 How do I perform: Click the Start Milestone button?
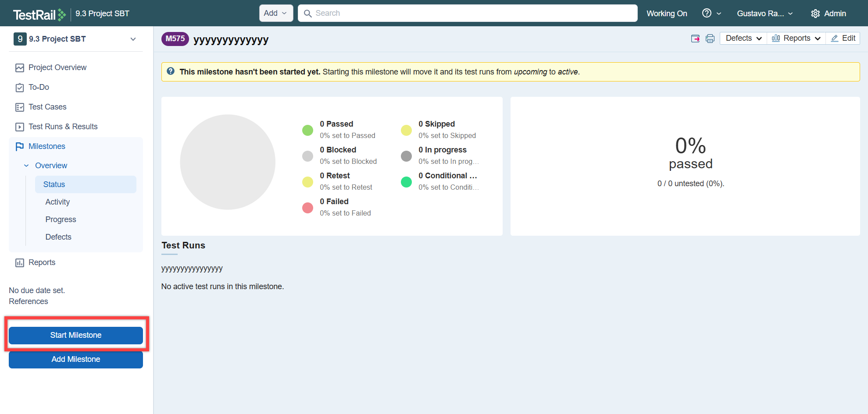pos(76,335)
